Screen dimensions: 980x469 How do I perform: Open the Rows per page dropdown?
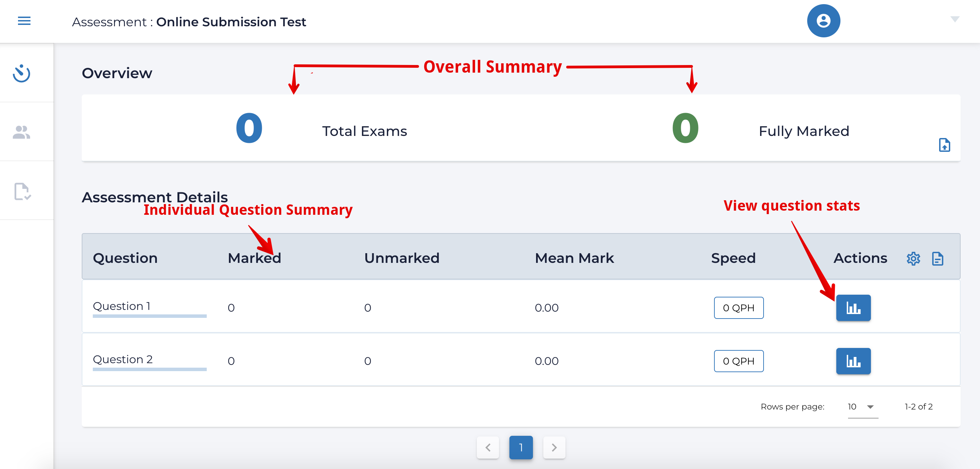coord(862,407)
